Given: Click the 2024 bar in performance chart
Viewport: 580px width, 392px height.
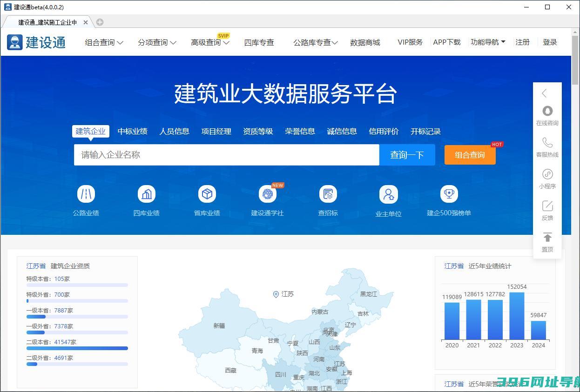Looking at the screenshot, I should [x=539, y=330].
